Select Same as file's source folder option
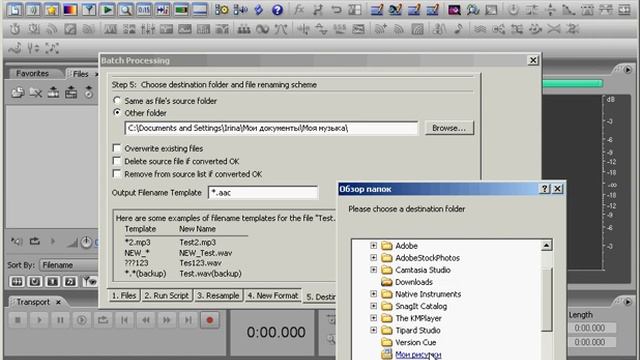The width and height of the screenshot is (640, 360). (x=117, y=100)
